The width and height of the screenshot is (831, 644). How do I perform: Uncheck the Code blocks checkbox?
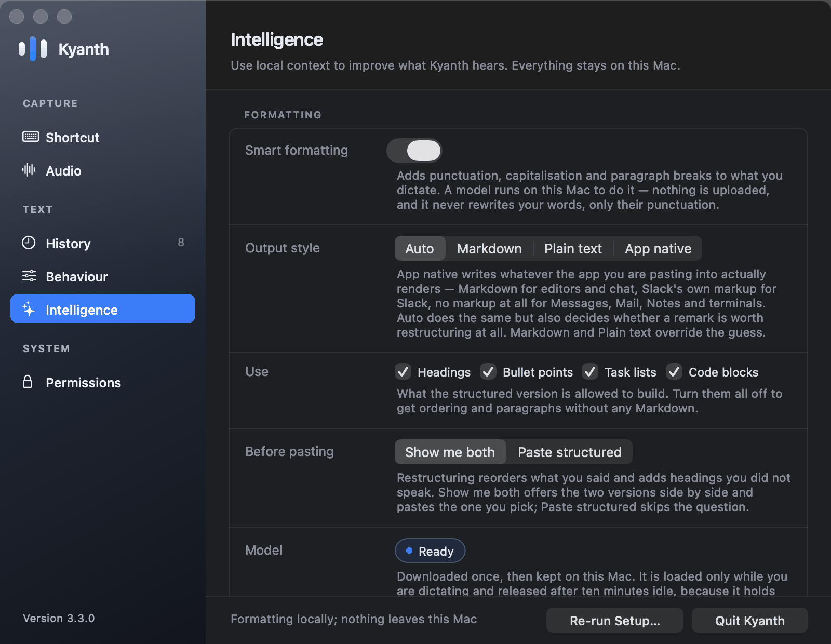(x=674, y=371)
